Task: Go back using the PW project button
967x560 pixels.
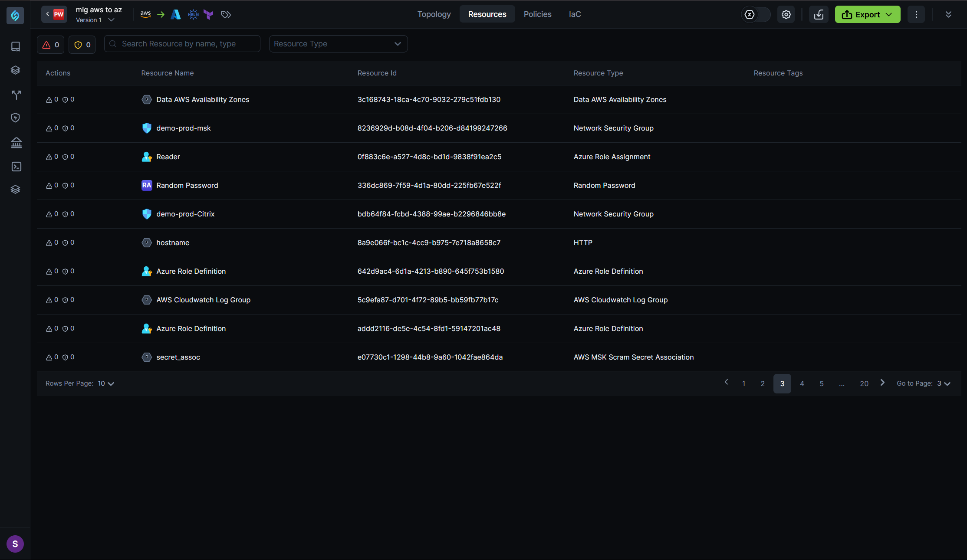Action: [54, 14]
